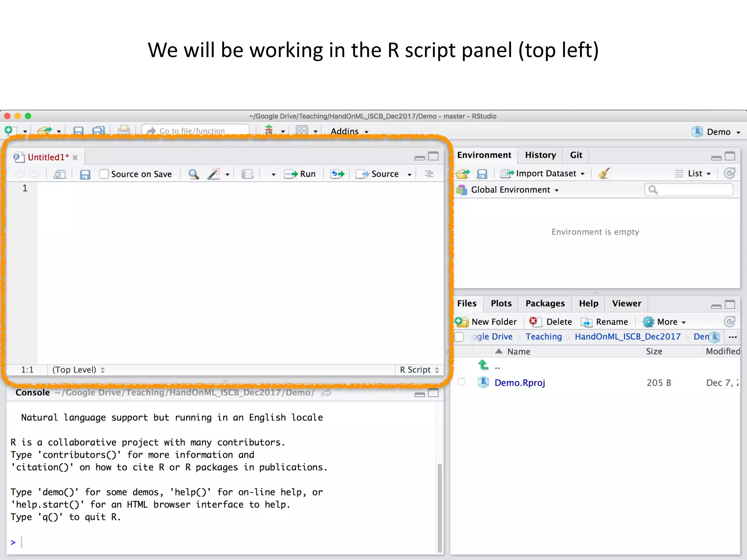747x560 pixels.
Task: Open the Demo.Rproj file
Action: click(519, 383)
